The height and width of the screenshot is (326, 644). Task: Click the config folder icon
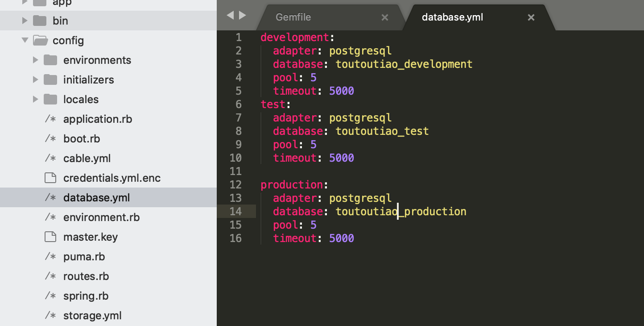tap(41, 40)
